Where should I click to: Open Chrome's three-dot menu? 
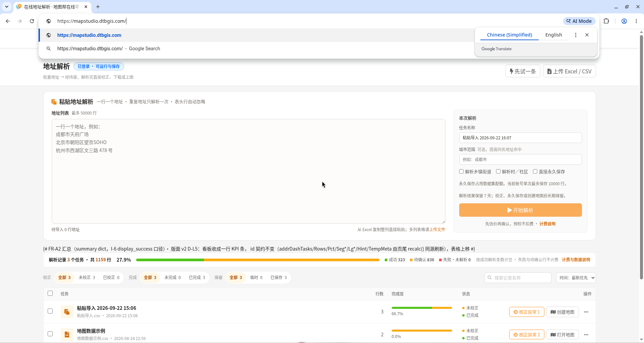pos(636,21)
